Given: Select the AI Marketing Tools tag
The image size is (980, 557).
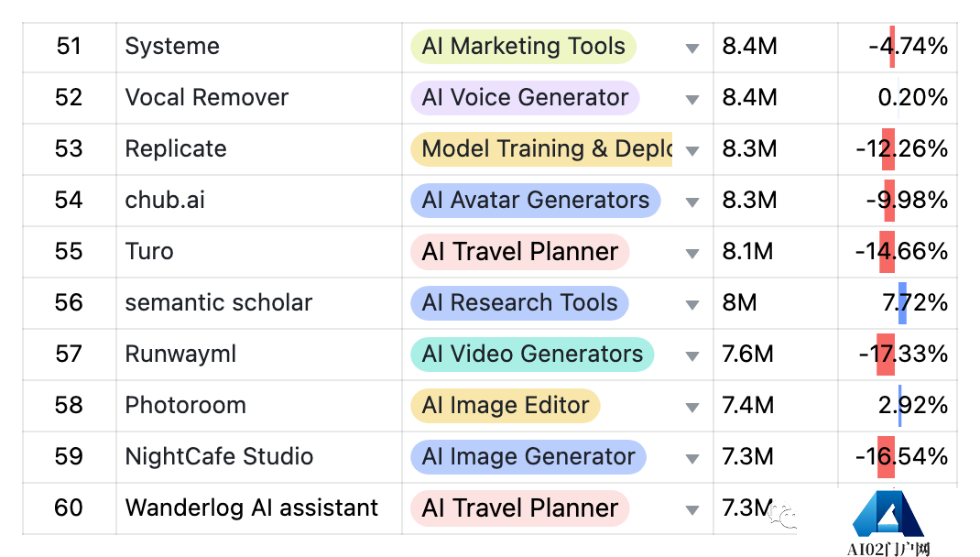Looking at the screenshot, I should [x=523, y=46].
